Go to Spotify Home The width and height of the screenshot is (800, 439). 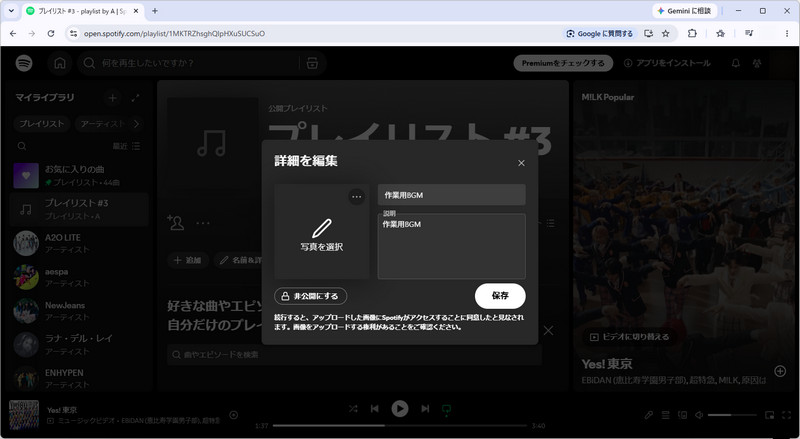(60, 63)
